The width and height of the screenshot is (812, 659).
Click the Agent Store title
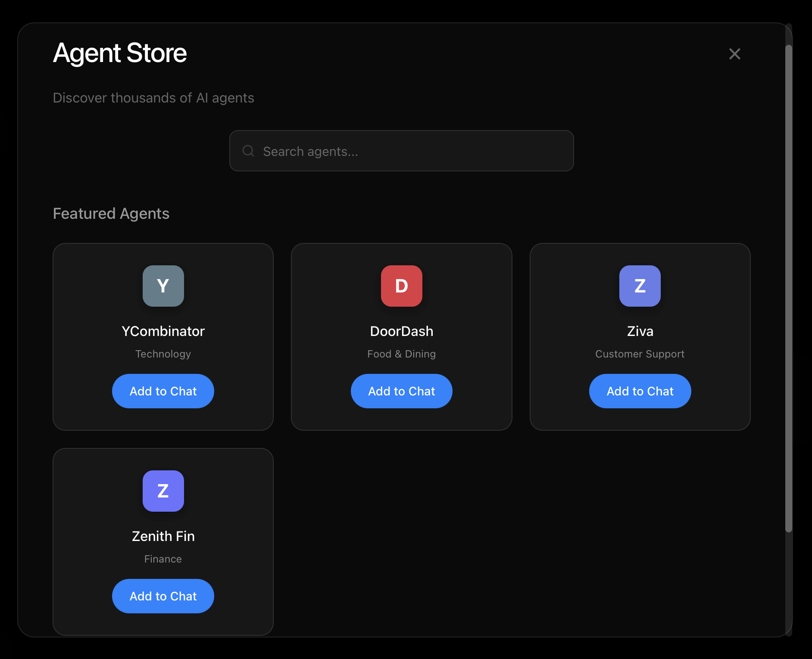pos(120,53)
